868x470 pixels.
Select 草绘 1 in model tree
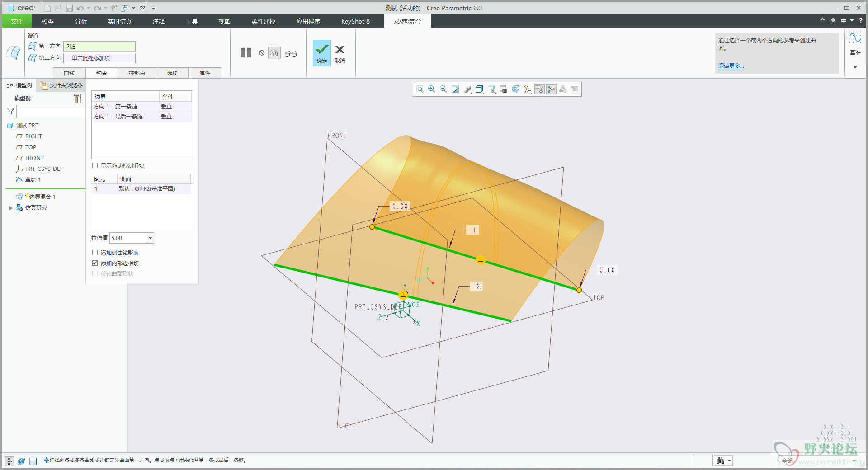[x=33, y=180]
